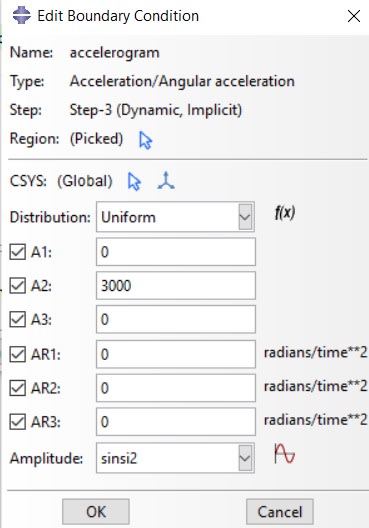Click the A3 value field
This screenshot has width=369, height=528.
click(176, 319)
